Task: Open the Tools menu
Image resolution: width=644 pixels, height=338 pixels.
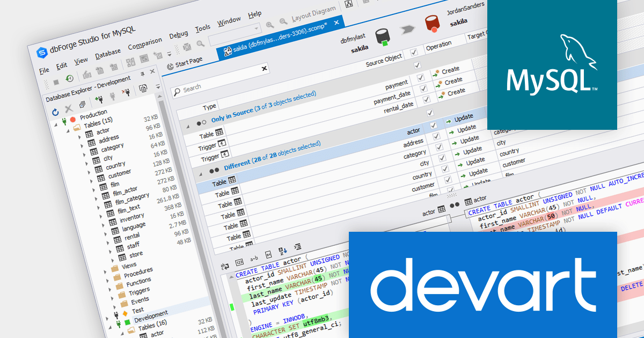Action: [202, 29]
